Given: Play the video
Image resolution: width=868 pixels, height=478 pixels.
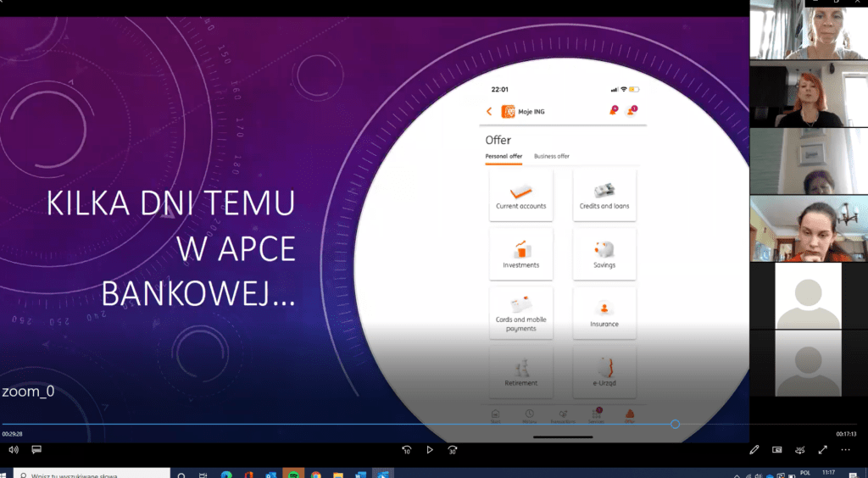Looking at the screenshot, I should 430,450.
